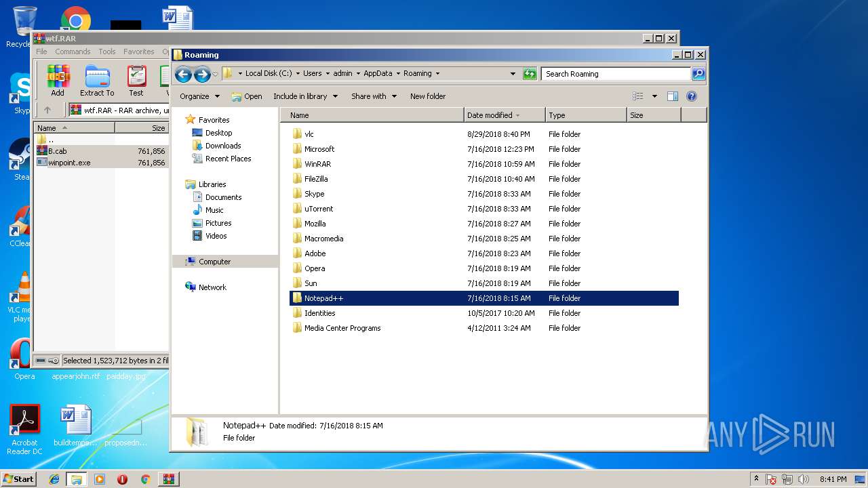The height and width of the screenshot is (488, 868).
Task: Click the WinRAR icon on the taskbar
Action: (168, 479)
